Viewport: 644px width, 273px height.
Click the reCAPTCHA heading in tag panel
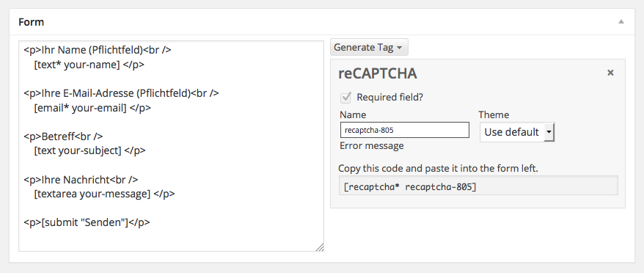point(378,73)
